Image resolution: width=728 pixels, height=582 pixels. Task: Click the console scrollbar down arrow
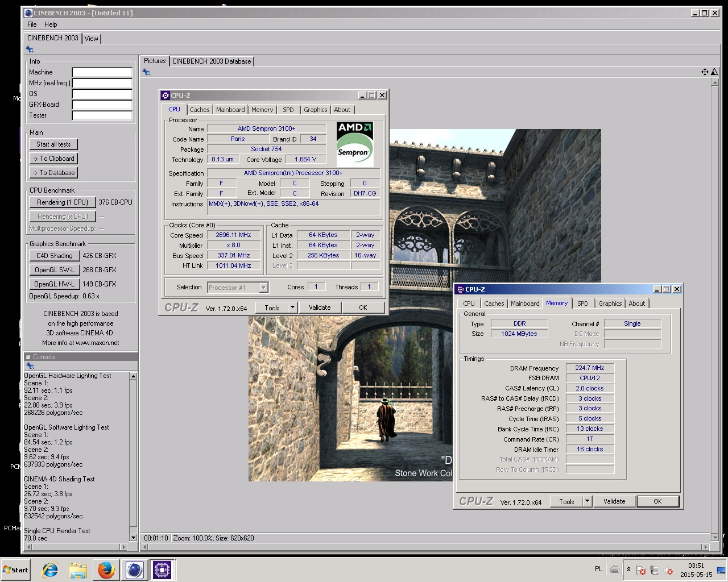133,538
